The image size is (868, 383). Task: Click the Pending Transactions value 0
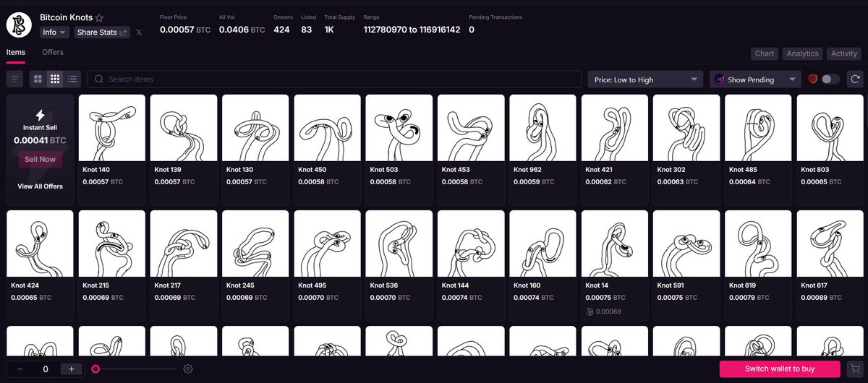[x=472, y=30]
